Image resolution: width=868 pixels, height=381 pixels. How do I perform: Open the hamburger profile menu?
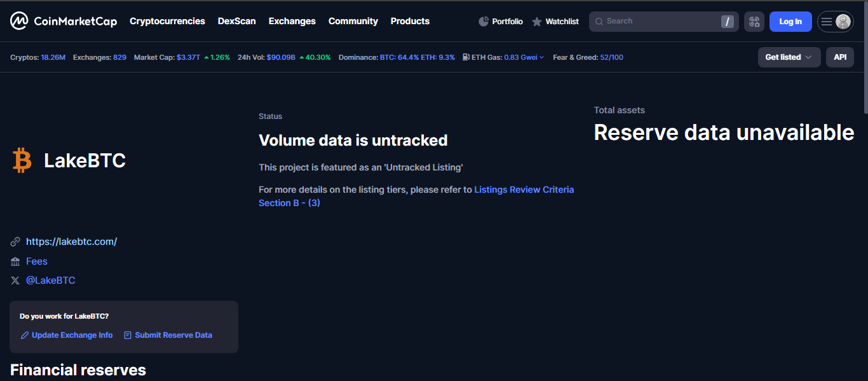click(827, 22)
